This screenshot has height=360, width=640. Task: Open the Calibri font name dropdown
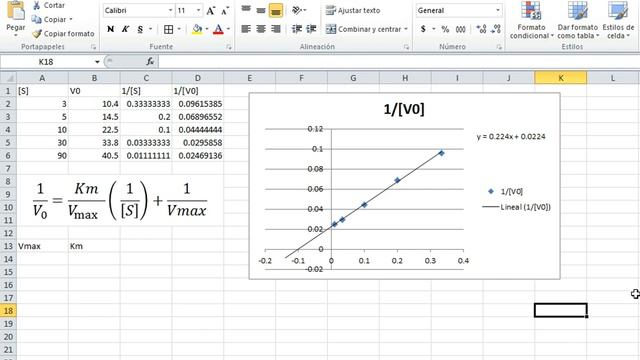click(x=171, y=11)
